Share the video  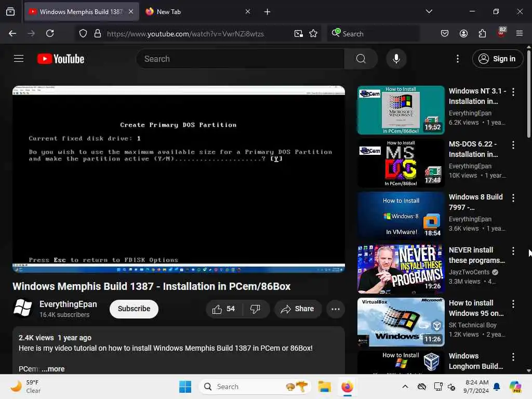298,309
